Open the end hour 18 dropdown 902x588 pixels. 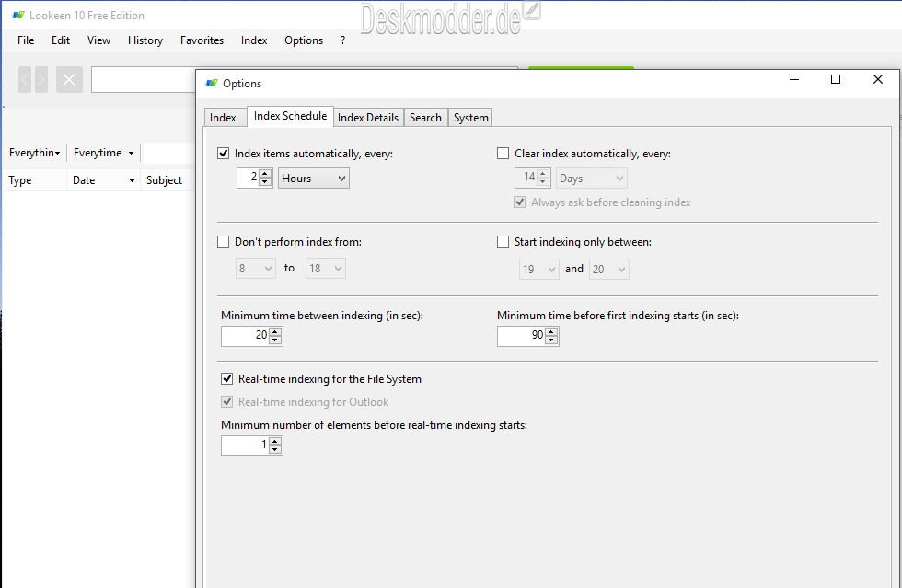pyautogui.click(x=326, y=268)
